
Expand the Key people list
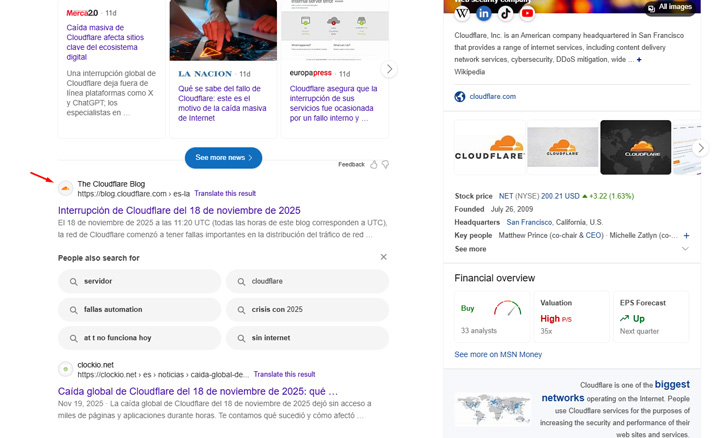(686, 235)
